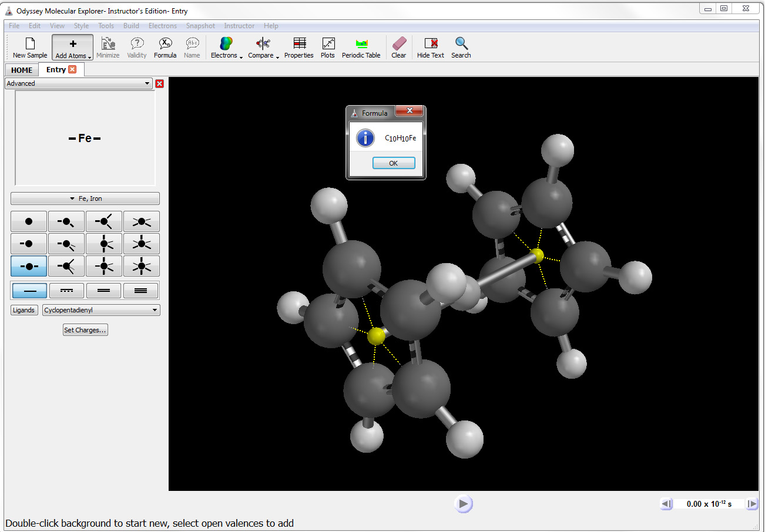765x532 pixels.
Task: Open the Help menu
Action: pyautogui.click(x=271, y=26)
